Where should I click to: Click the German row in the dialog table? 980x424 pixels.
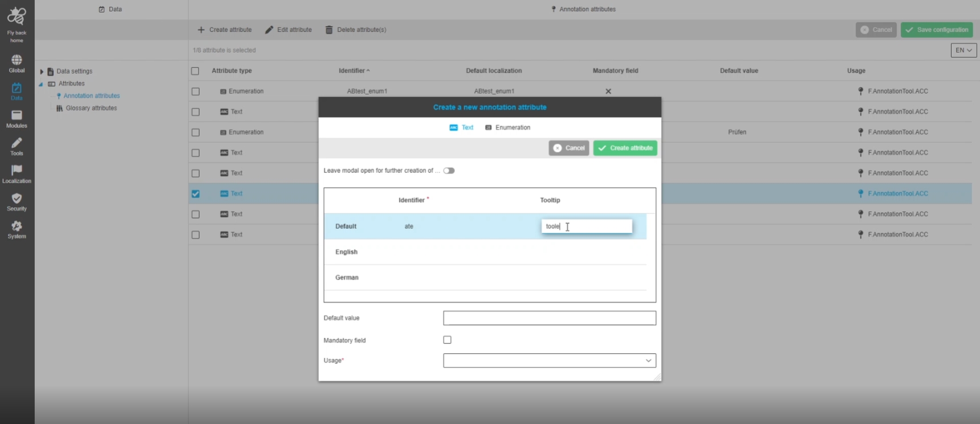[485, 278]
